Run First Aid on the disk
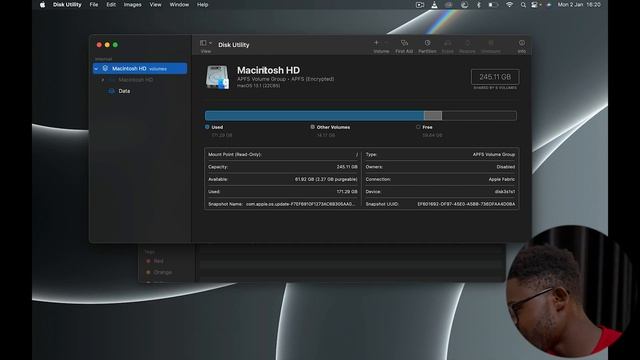 (x=404, y=43)
